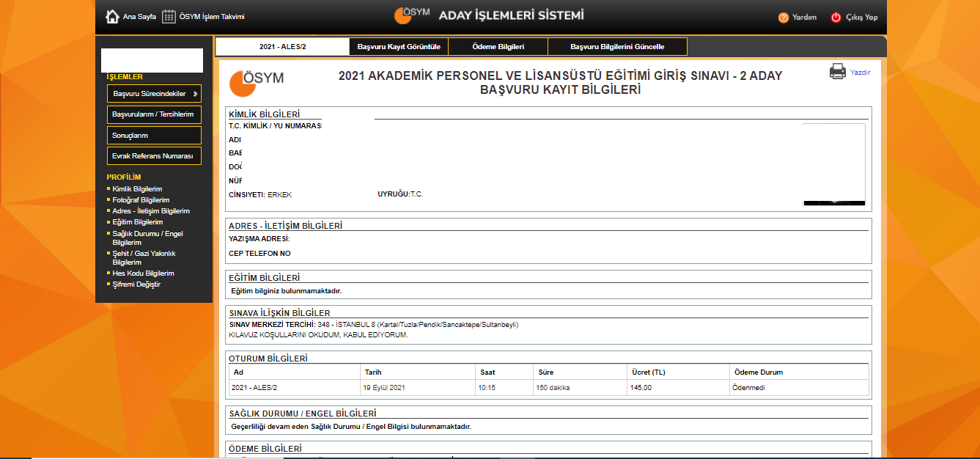Switch to Ödeme Bilgileri tab
980x459 pixels.
[x=498, y=46]
